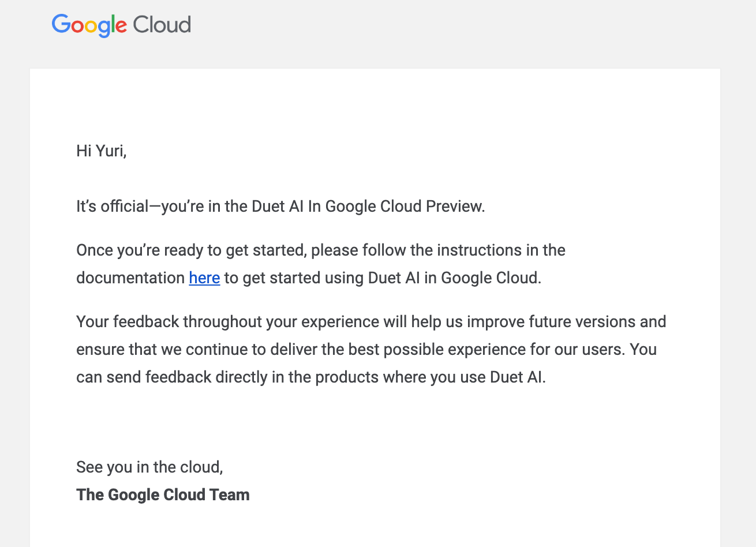This screenshot has width=756, height=547.
Task: Click the word 'documentation' before the link
Action: click(130, 278)
